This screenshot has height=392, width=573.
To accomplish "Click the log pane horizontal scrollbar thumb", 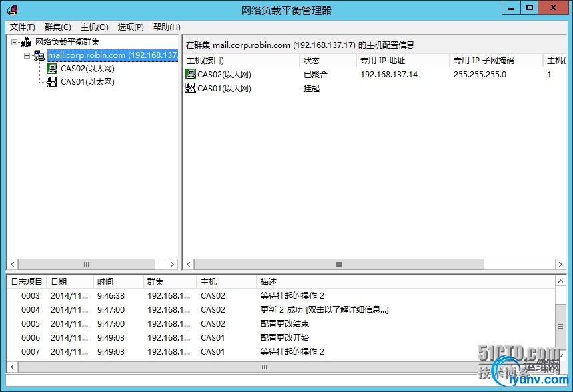I will pos(265,367).
